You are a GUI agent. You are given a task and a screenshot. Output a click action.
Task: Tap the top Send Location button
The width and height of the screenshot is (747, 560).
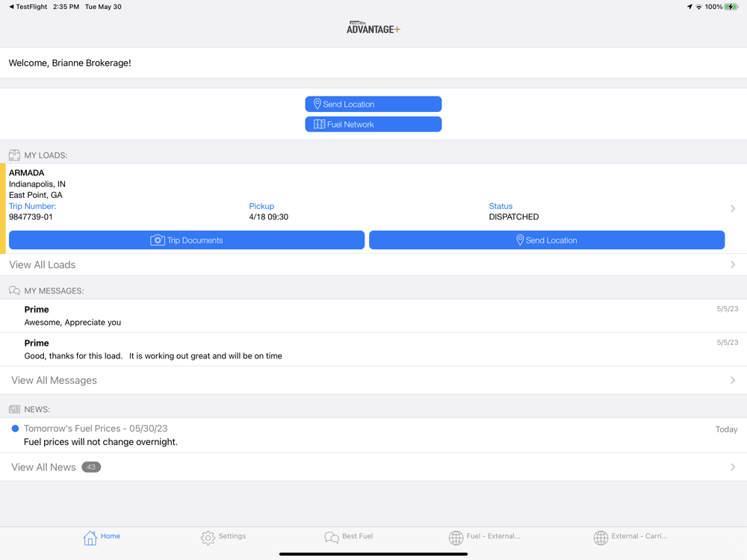(373, 104)
